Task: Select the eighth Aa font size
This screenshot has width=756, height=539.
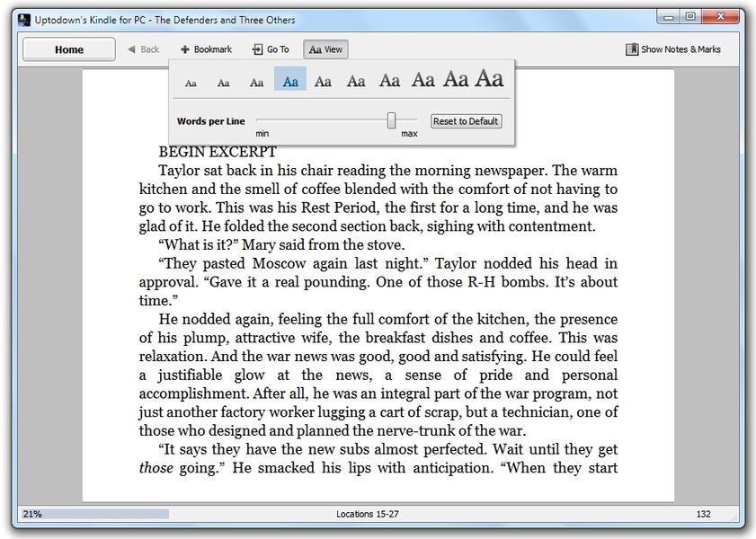Action: point(422,80)
